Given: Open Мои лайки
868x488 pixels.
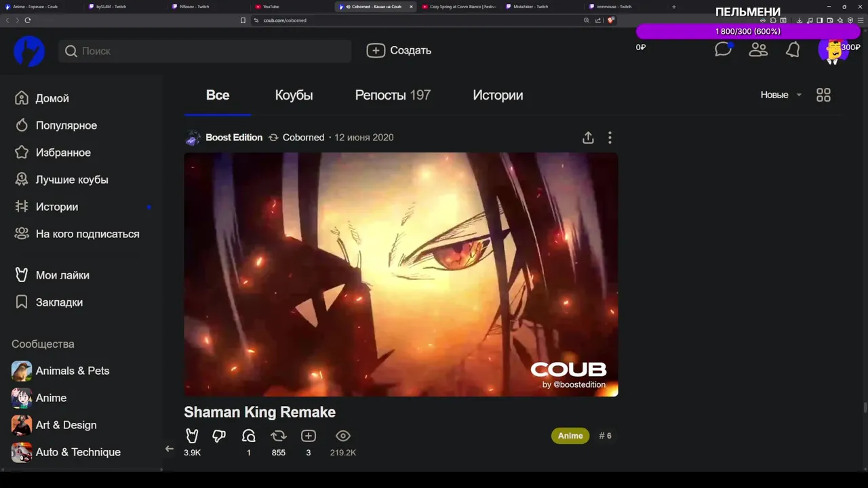Looking at the screenshot, I should pyautogui.click(x=52, y=275).
